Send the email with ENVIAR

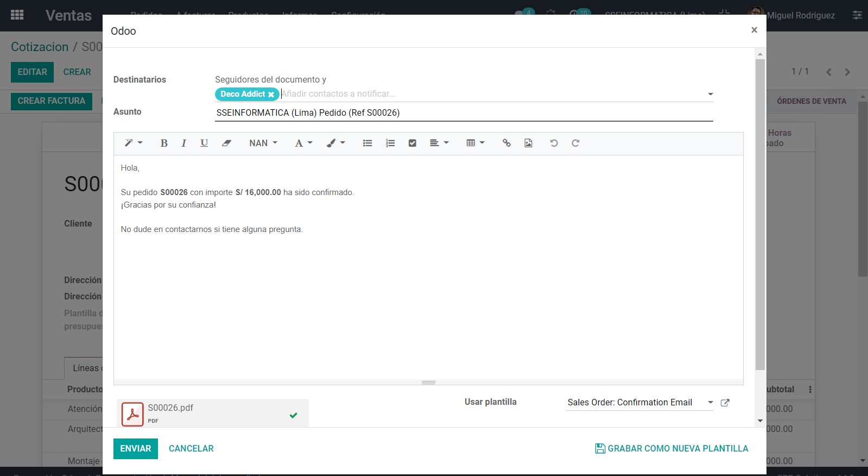point(136,449)
